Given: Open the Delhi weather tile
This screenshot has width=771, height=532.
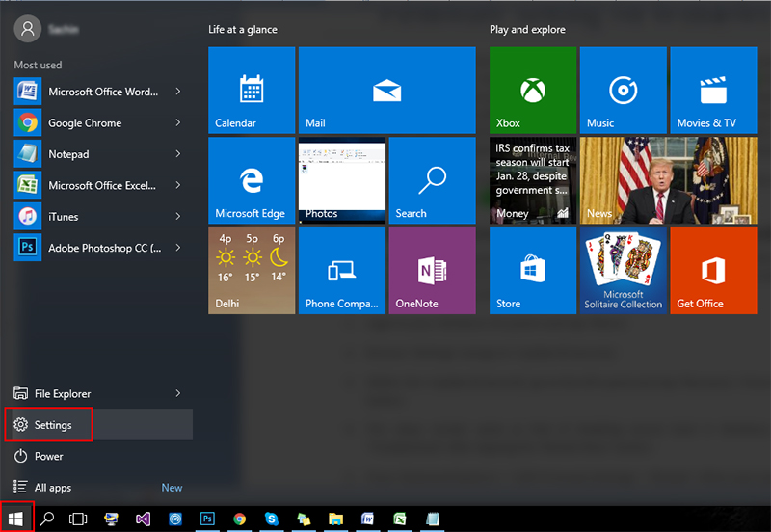Looking at the screenshot, I should [252, 271].
